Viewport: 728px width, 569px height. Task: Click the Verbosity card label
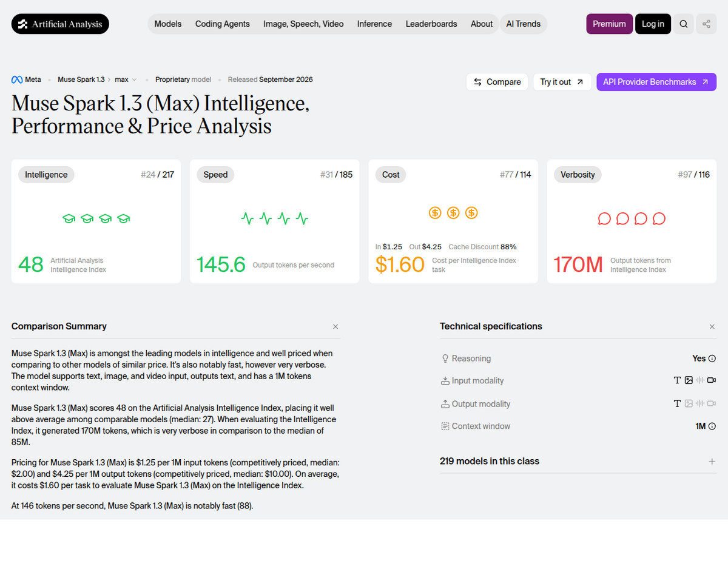click(x=578, y=175)
